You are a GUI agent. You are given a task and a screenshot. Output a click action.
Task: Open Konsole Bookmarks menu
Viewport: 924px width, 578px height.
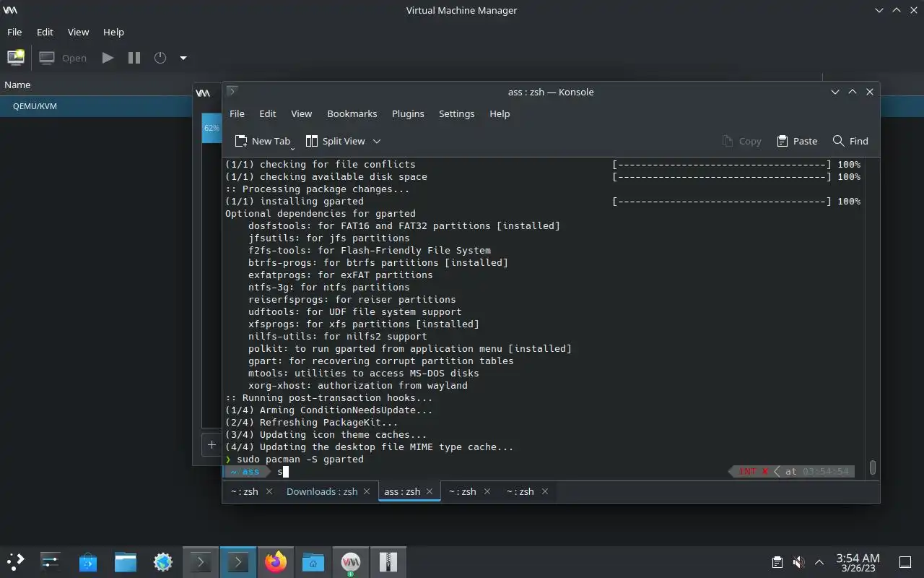(x=352, y=113)
